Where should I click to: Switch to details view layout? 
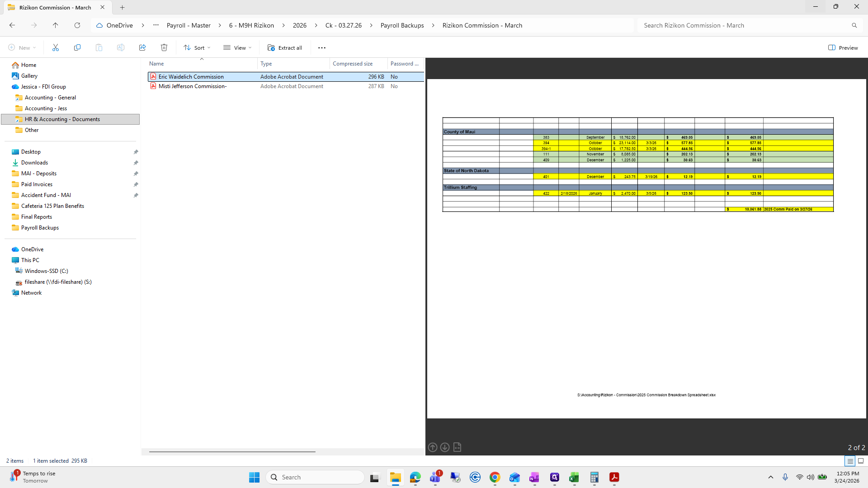tap(850, 461)
